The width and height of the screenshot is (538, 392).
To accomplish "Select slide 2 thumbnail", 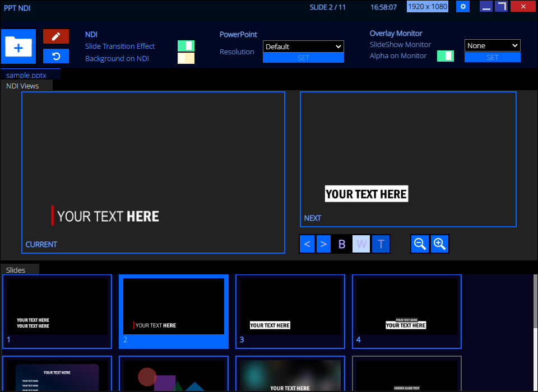I will (x=174, y=311).
